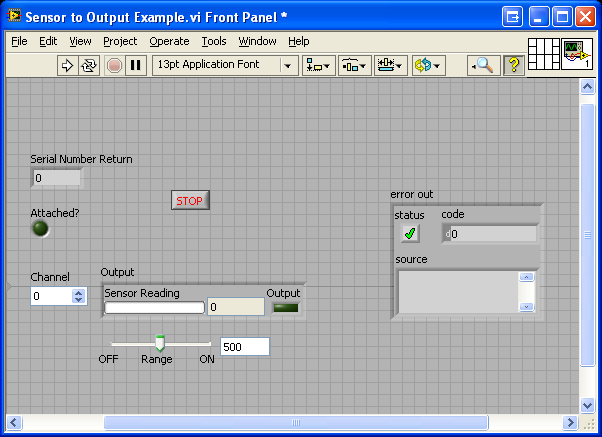Click the Pause button in toolbar
The height and width of the screenshot is (437, 602).
[136, 65]
